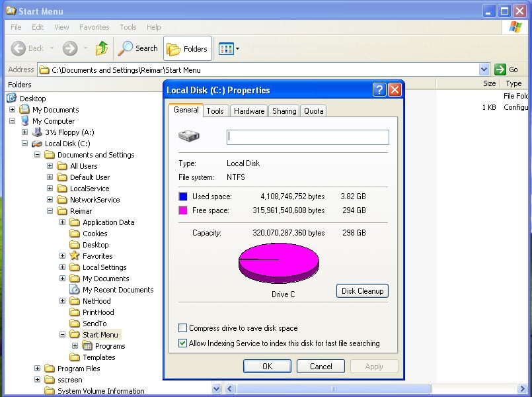Select the Favorites star folder

(74, 255)
